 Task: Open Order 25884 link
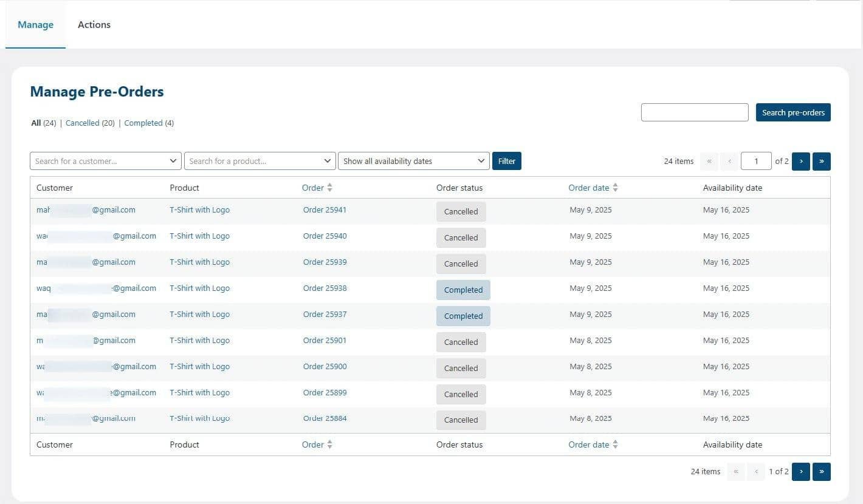click(325, 418)
